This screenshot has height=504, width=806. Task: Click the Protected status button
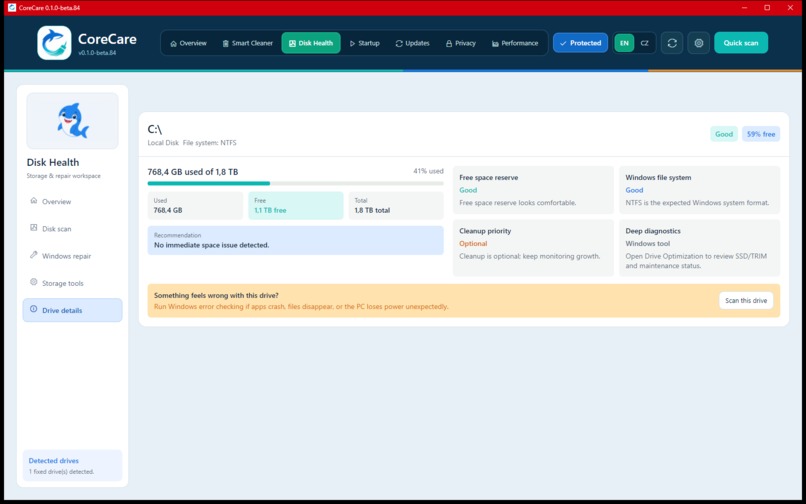point(580,43)
